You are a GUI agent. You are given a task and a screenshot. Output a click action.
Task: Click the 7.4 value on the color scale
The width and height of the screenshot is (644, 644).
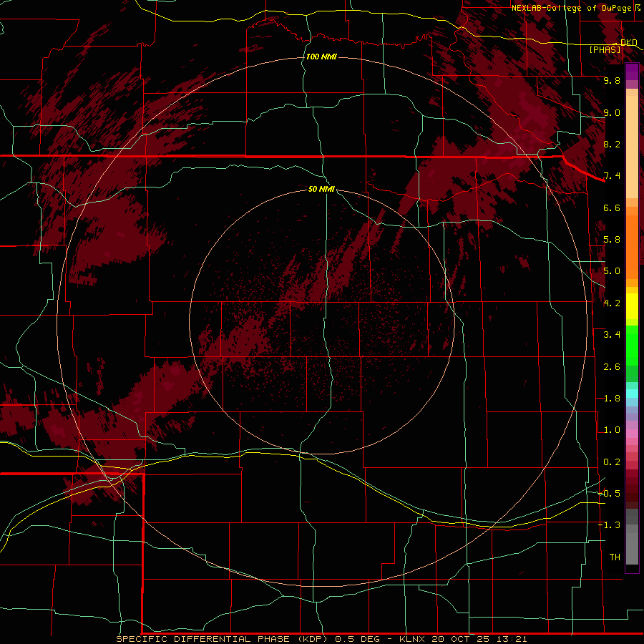point(612,176)
